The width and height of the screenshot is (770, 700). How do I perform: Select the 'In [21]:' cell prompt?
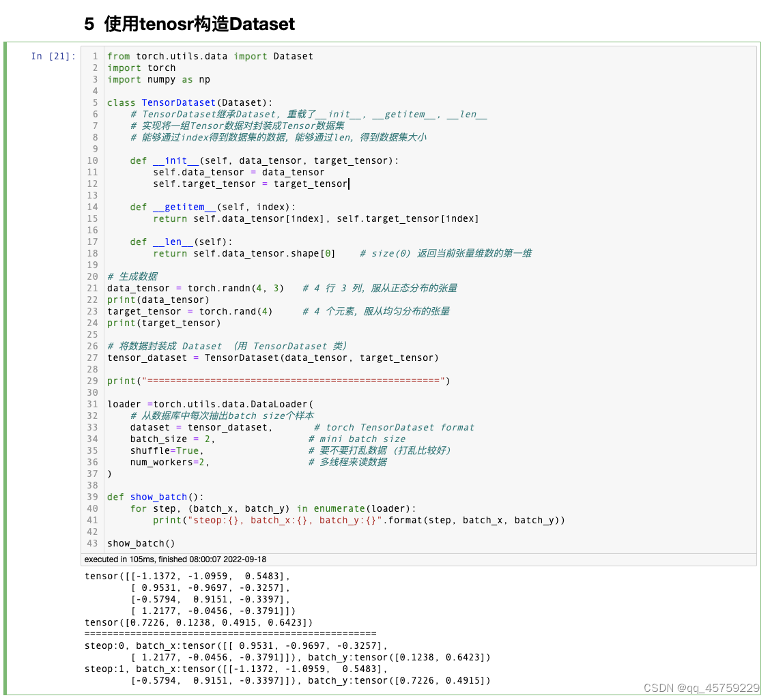tap(53, 57)
